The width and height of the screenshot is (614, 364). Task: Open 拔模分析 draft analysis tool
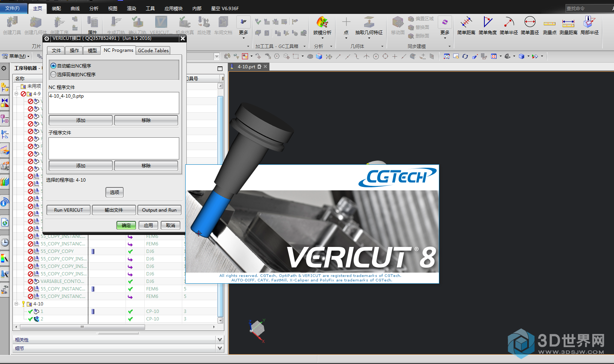322,25
